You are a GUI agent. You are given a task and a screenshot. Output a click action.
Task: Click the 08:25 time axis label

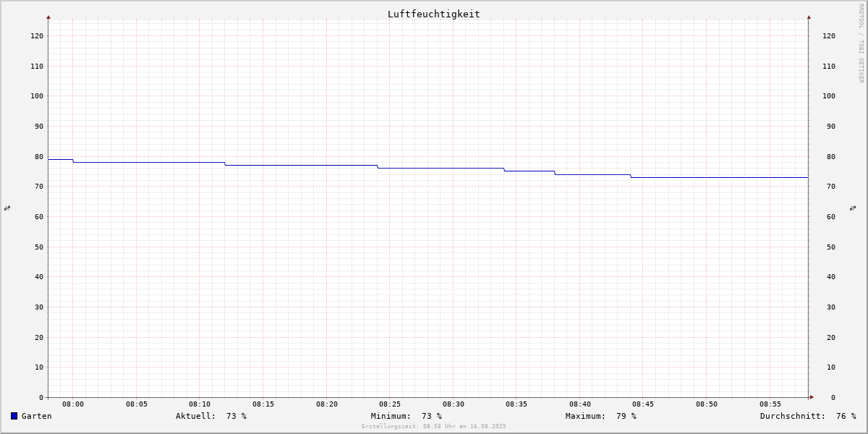pos(390,404)
